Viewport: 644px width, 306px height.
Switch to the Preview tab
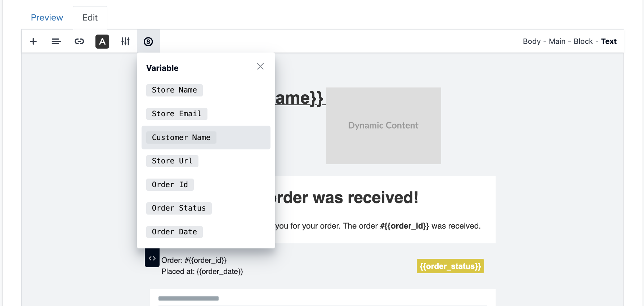pos(47,18)
